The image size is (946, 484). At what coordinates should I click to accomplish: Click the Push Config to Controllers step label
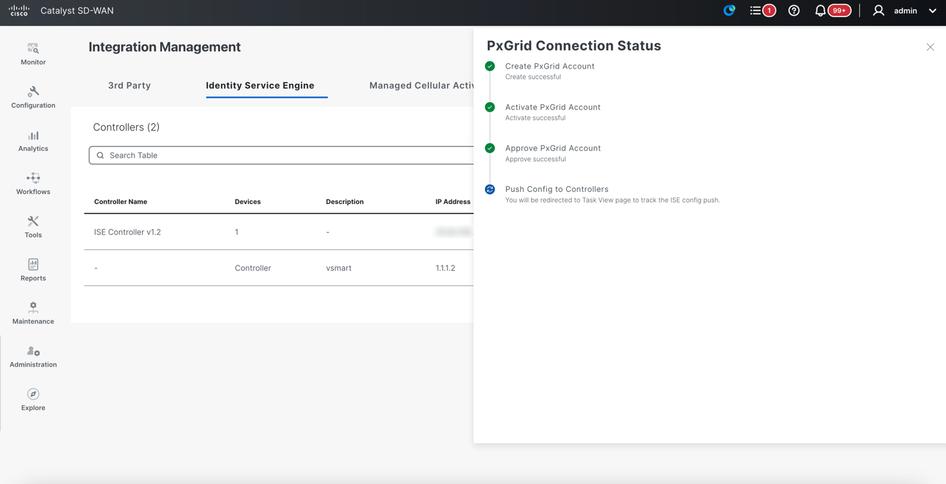click(557, 189)
